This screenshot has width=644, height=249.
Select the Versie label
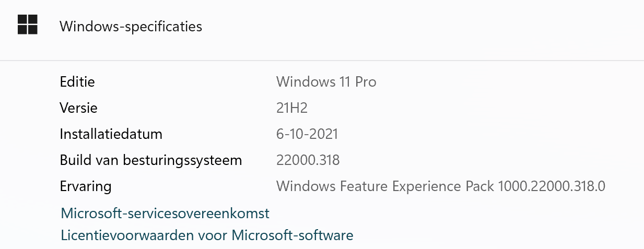79,108
